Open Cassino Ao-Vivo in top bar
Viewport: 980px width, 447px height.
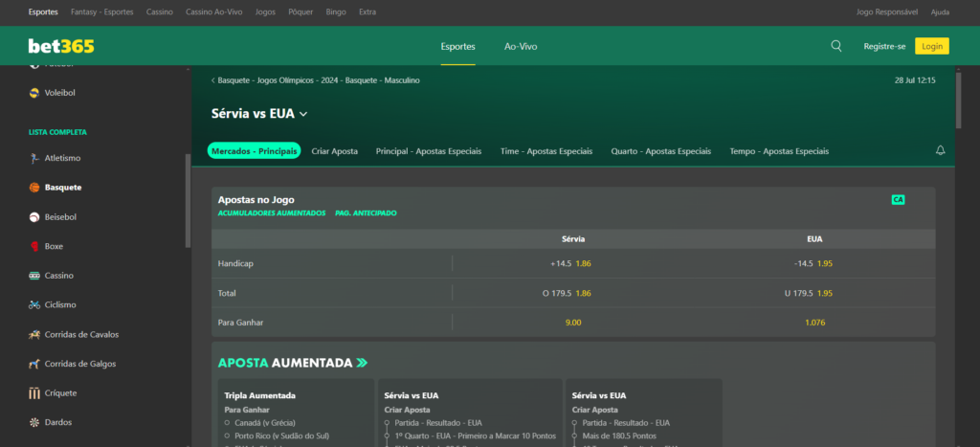(214, 11)
